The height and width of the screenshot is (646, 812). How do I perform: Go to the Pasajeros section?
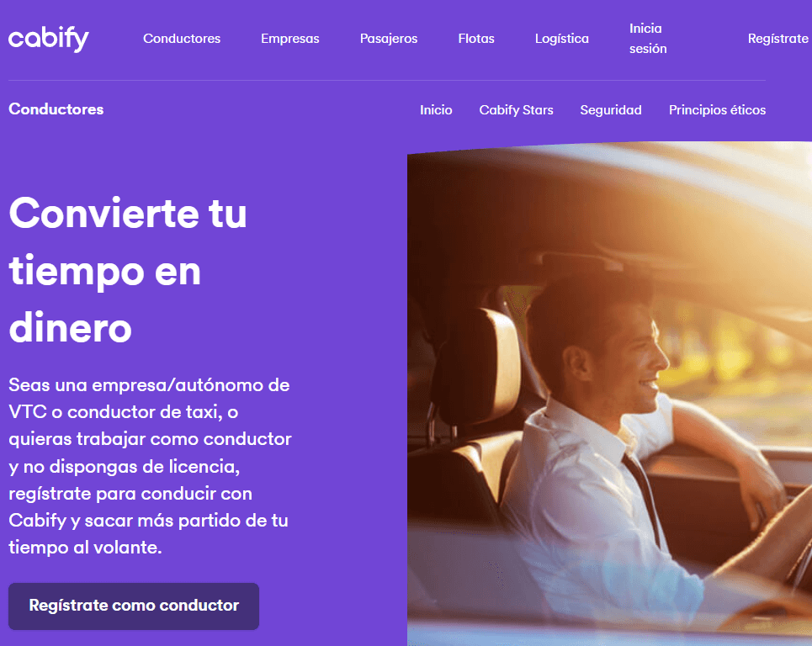389,39
